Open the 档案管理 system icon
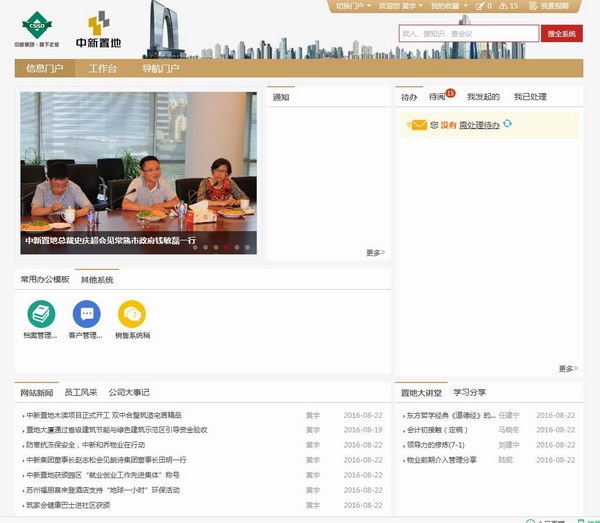 [x=41, y=314]
